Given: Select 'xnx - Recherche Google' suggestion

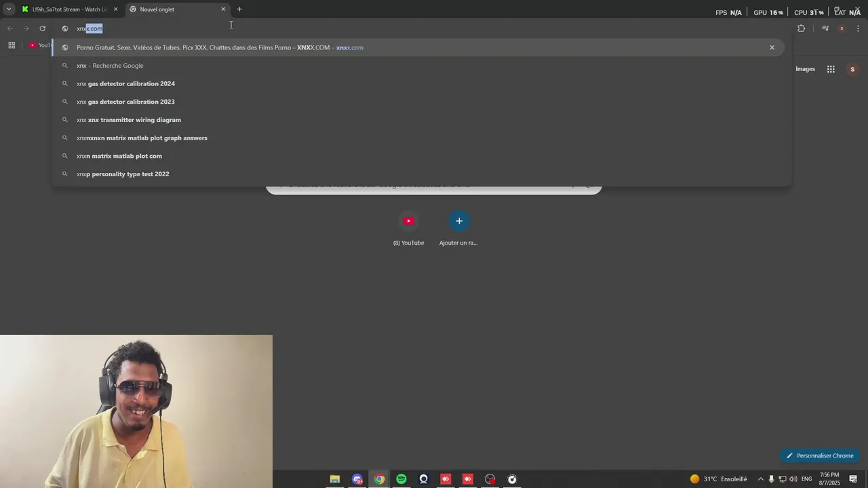Looking at the screenshot, I should point(421,66).
